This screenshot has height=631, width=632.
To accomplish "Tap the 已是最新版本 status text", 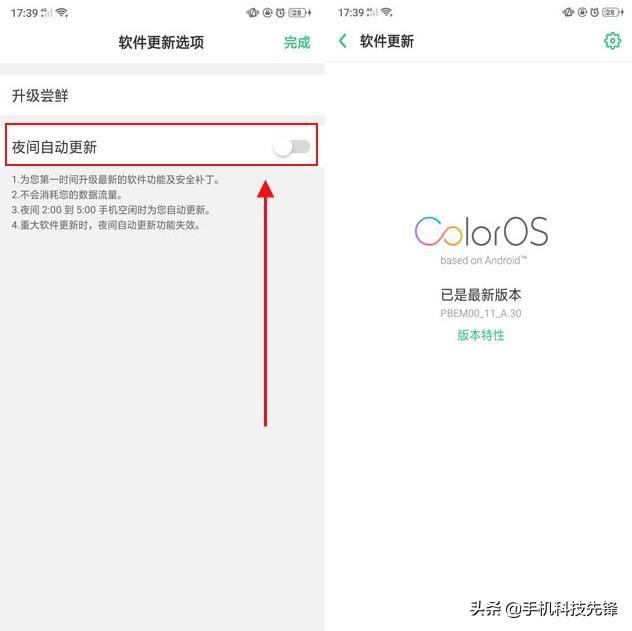I will [481, 295].
